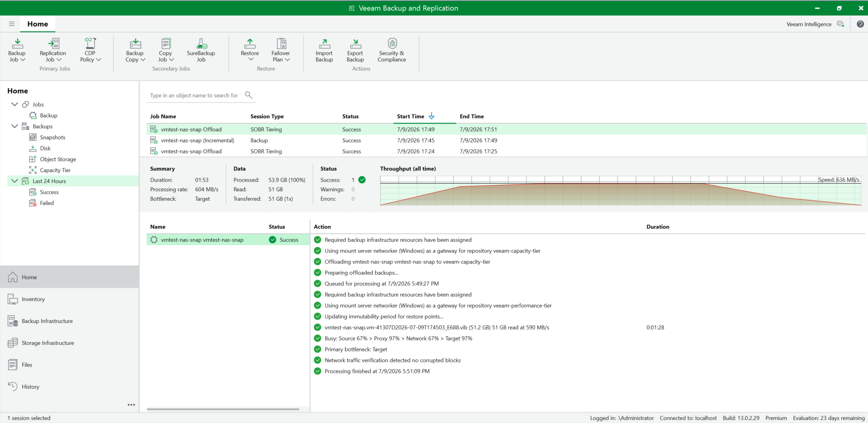This screenshot has height=423, width=868.
Task: Open the Replication Job ribbon button
Action: [x=53, y=50]
